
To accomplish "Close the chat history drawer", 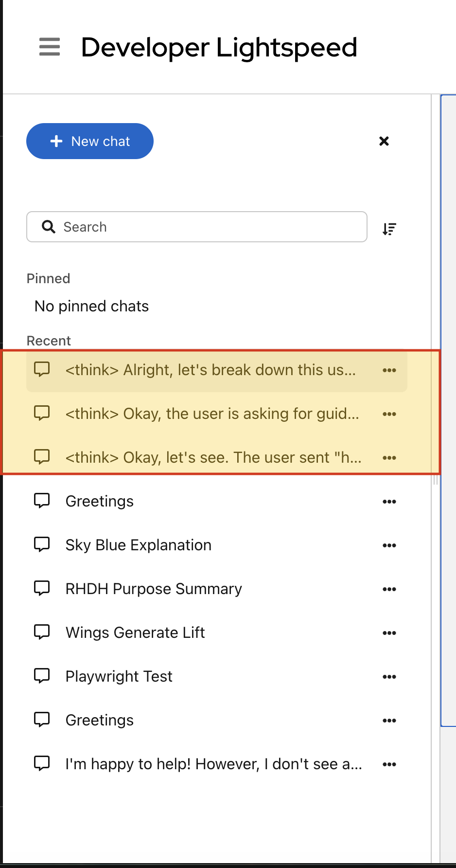I will [x=384, y=141].
